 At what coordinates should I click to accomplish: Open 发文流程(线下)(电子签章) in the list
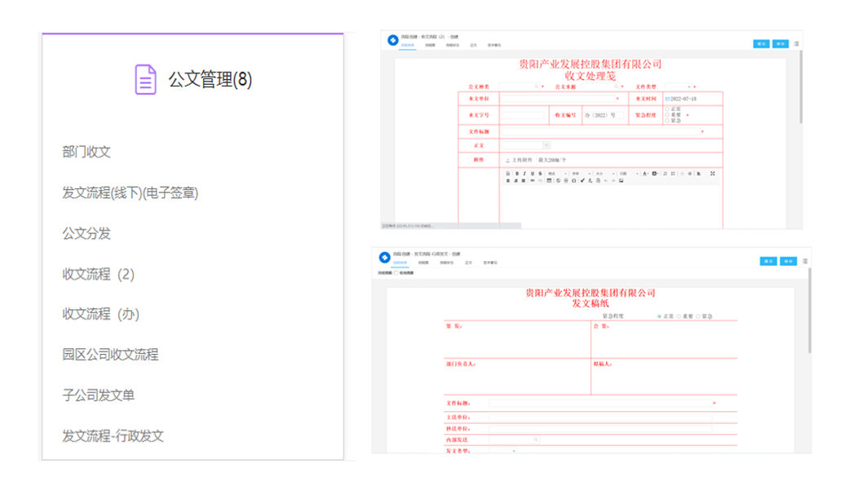(x=130, y=193)
